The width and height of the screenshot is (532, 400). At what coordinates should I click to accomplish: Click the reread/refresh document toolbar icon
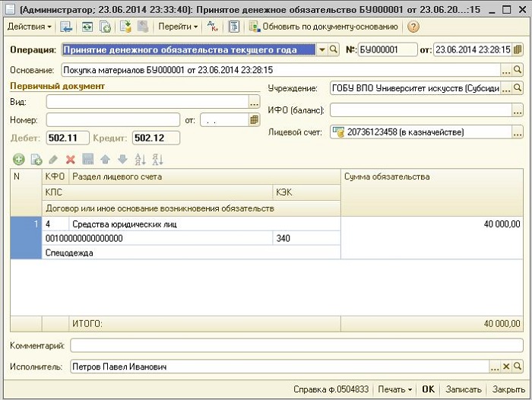click(87, 27)
